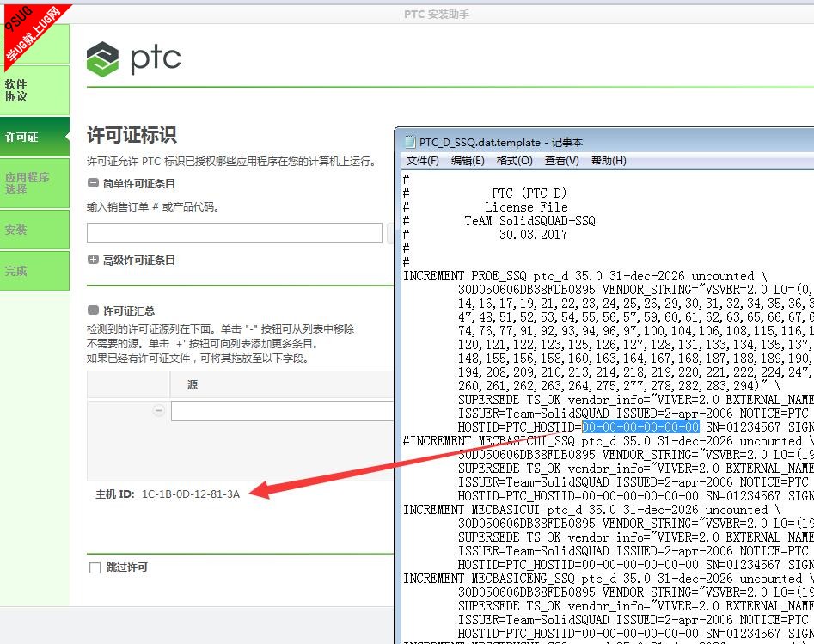
Task: Open the 编辑(E) menu in Notepad
Action: coord(468,161)
